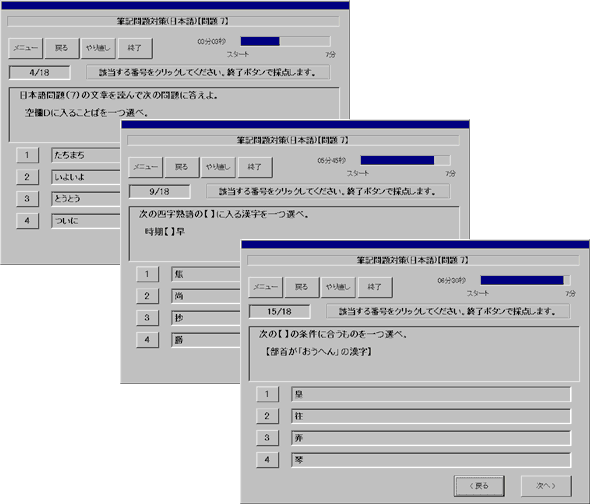Click the とうとう answer field
Image resolution: width=590 pixels, height=504 pixels.
click(x=86, y=198)
